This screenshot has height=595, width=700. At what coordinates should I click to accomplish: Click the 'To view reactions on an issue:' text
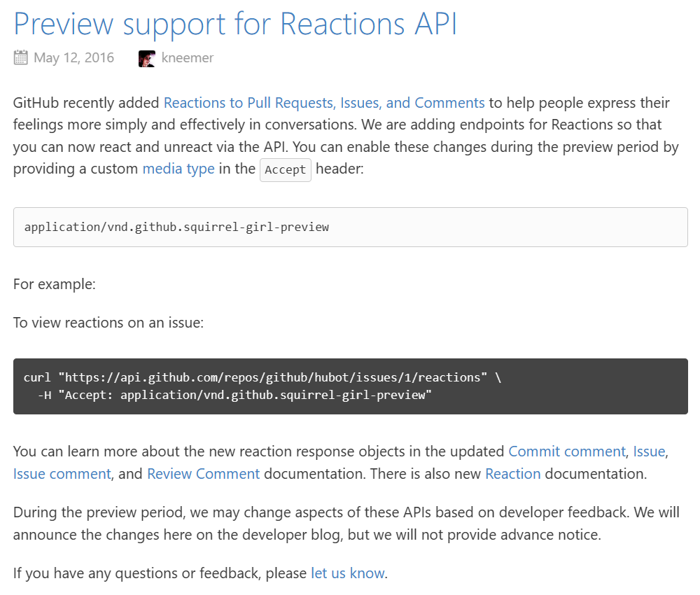point(108,323)
